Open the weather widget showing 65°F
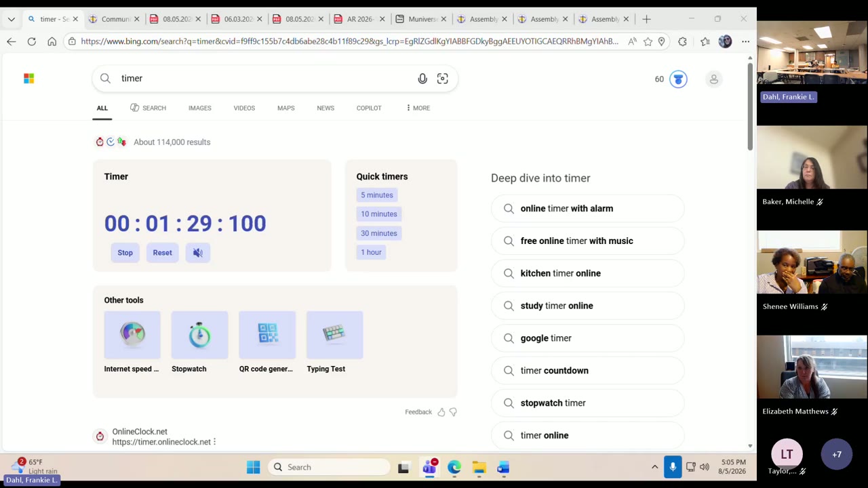Screen dimensions: 868x488 pyautogui.click(x=35, y=466)
